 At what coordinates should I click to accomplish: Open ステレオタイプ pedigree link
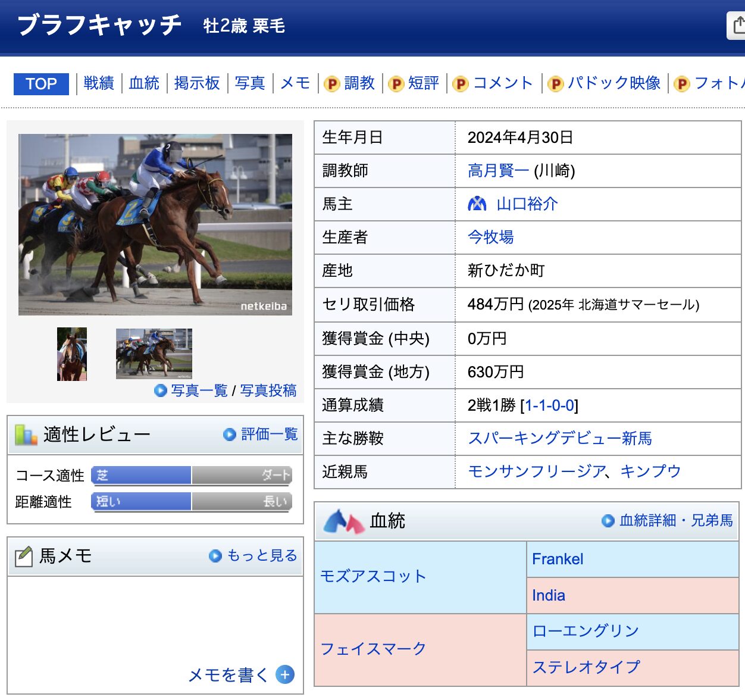[x=586, y=667]
